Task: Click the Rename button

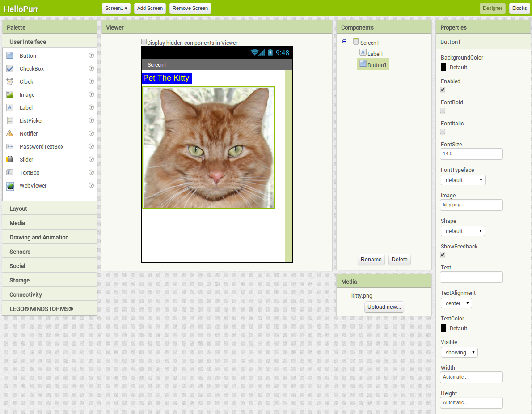Action: coord(371,260)
